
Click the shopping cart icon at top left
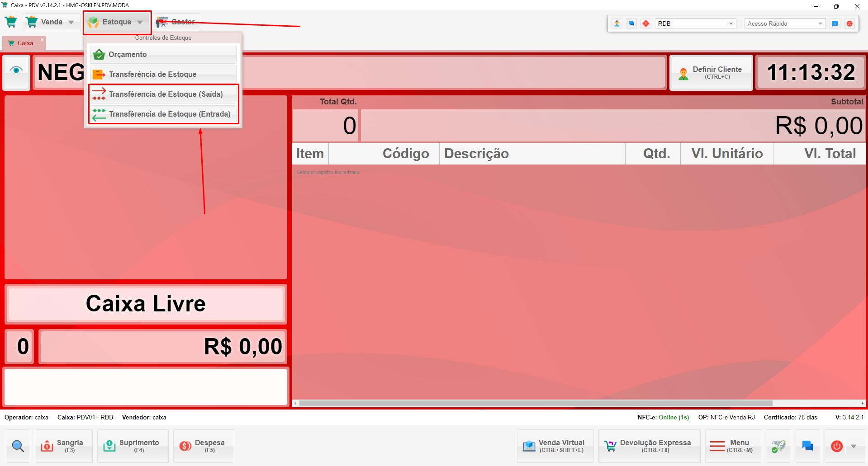click(x=11, y=22)
